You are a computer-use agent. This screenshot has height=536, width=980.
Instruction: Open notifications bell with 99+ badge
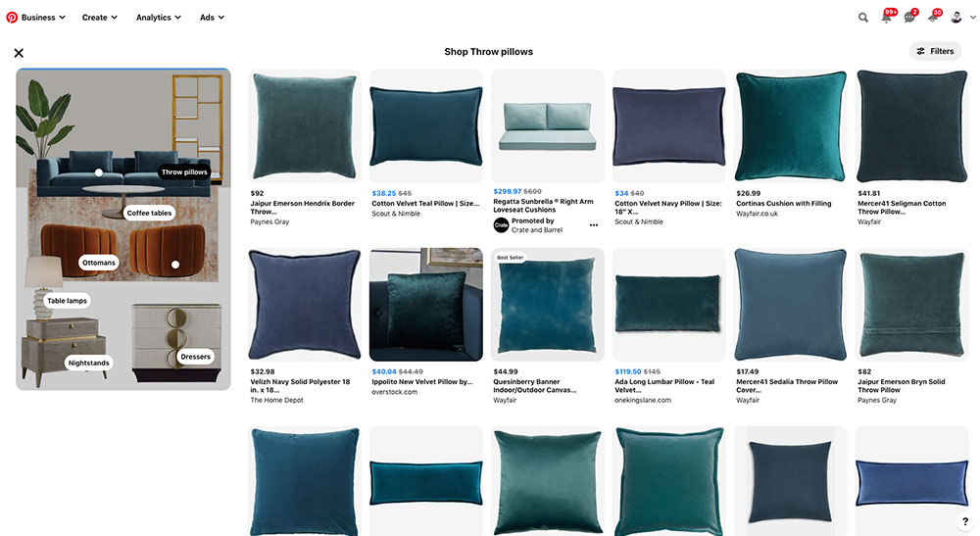(887, 17)
